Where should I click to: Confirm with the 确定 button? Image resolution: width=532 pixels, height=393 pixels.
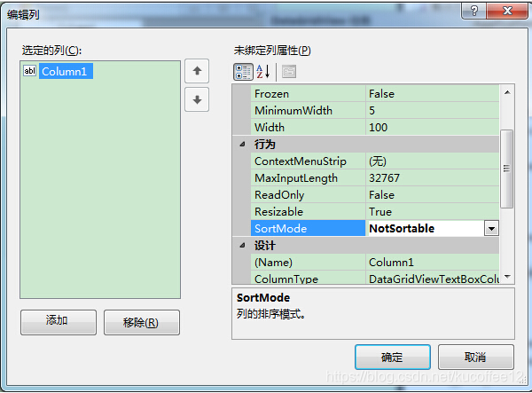pyautogui.click(x=393, y=357)
